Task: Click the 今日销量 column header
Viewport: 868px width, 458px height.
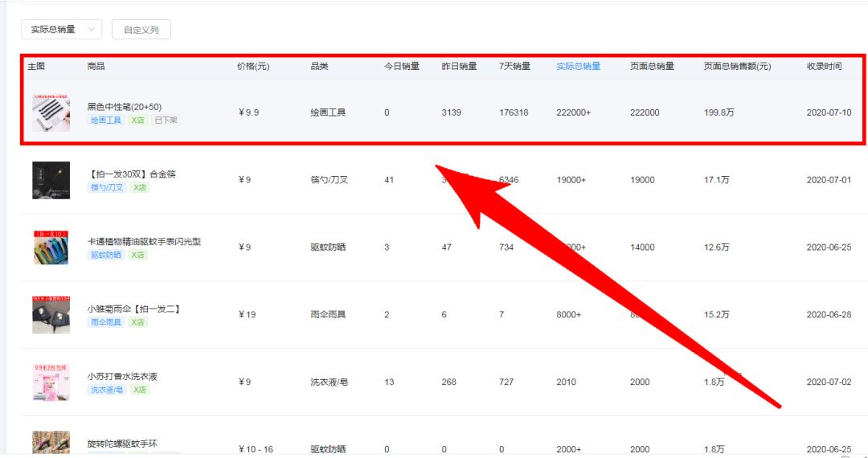Action: coord(402,66)
